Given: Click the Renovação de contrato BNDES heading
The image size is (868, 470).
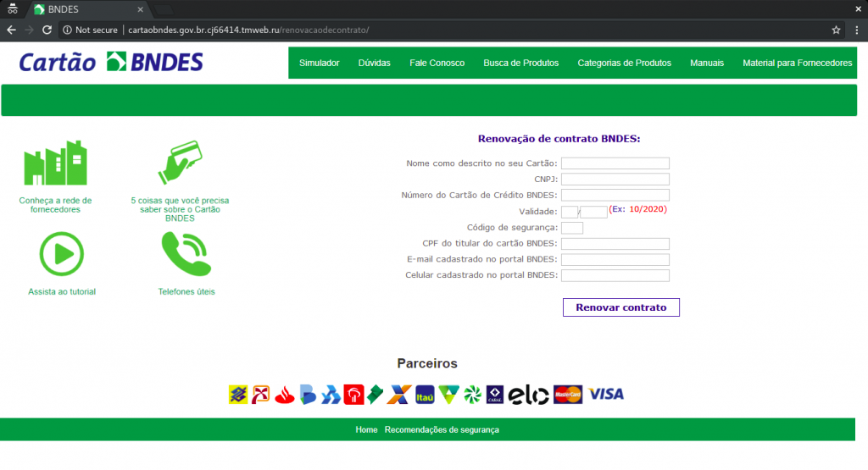Looking at the screenshot, I should coord(559,139).
